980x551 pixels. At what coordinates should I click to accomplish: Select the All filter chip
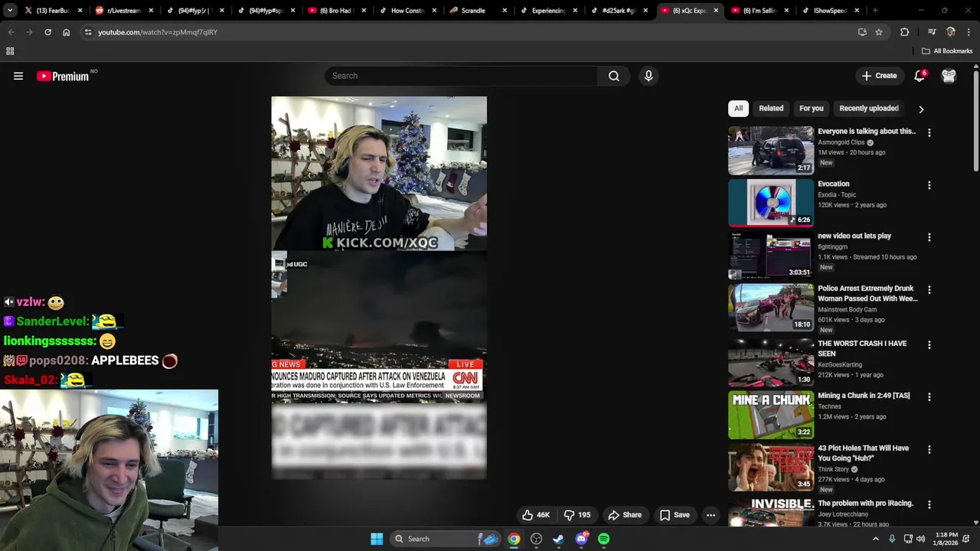[x=738, y=109]
